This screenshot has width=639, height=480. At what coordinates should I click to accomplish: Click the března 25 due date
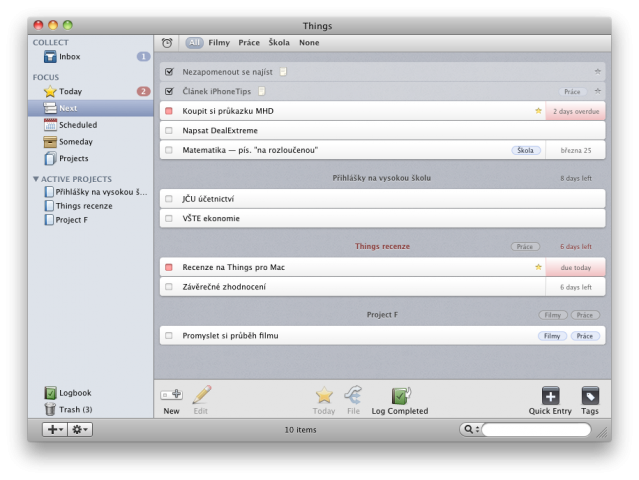[575, 150]
